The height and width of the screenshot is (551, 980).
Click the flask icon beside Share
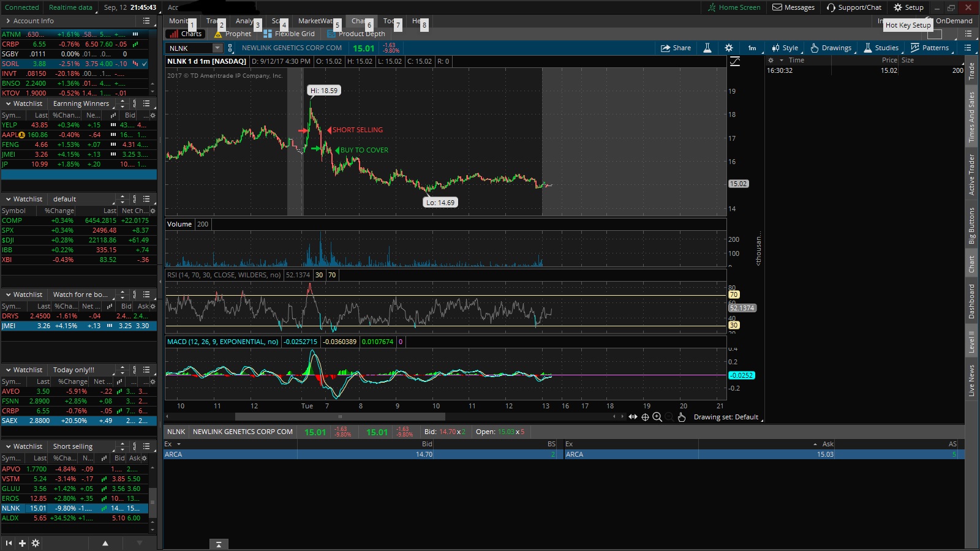pyautogui.click(x=707, y=48)
